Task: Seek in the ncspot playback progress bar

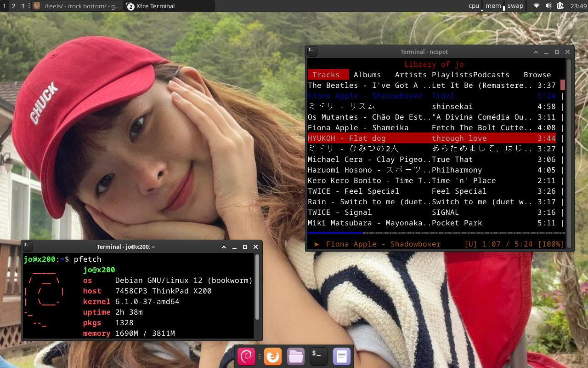Action: tap(436, 233)
